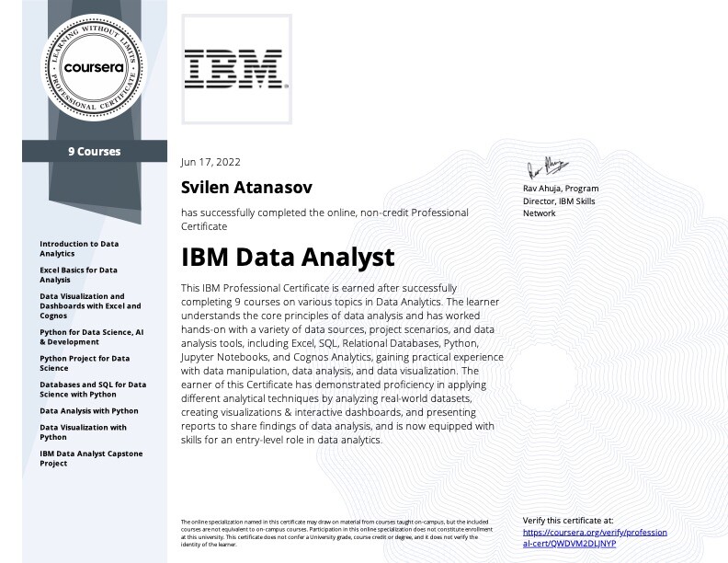Click 'Python for Data Science, AI & Development'
This screenshot has width=728, height=563.
pos(92,337)
